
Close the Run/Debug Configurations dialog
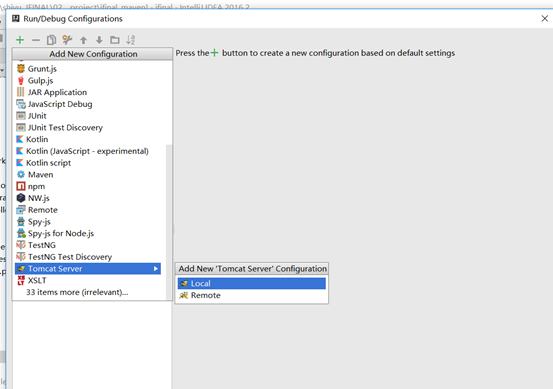pos(545,18)
